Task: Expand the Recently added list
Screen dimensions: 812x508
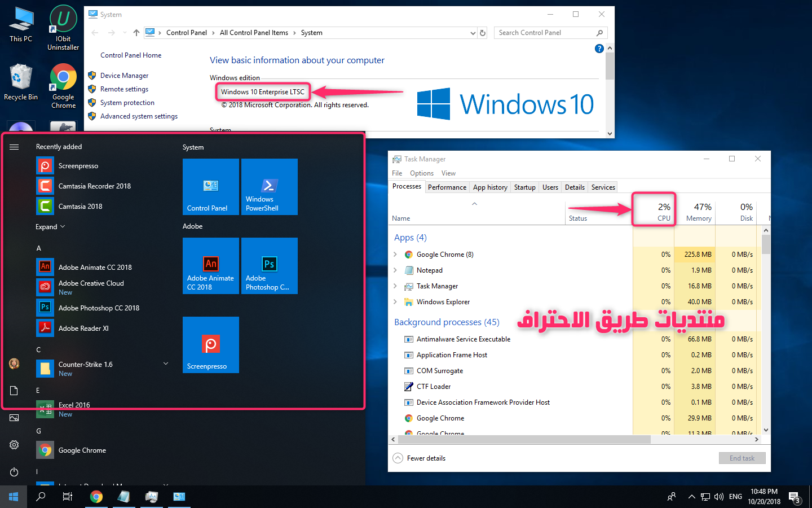Action: click(50, 227)
